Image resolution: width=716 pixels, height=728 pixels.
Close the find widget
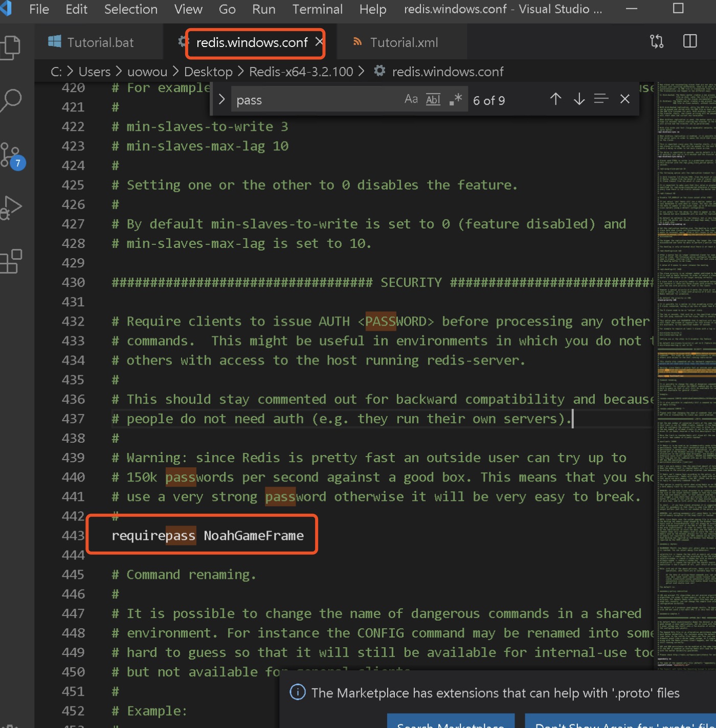[x=625, y=99]
